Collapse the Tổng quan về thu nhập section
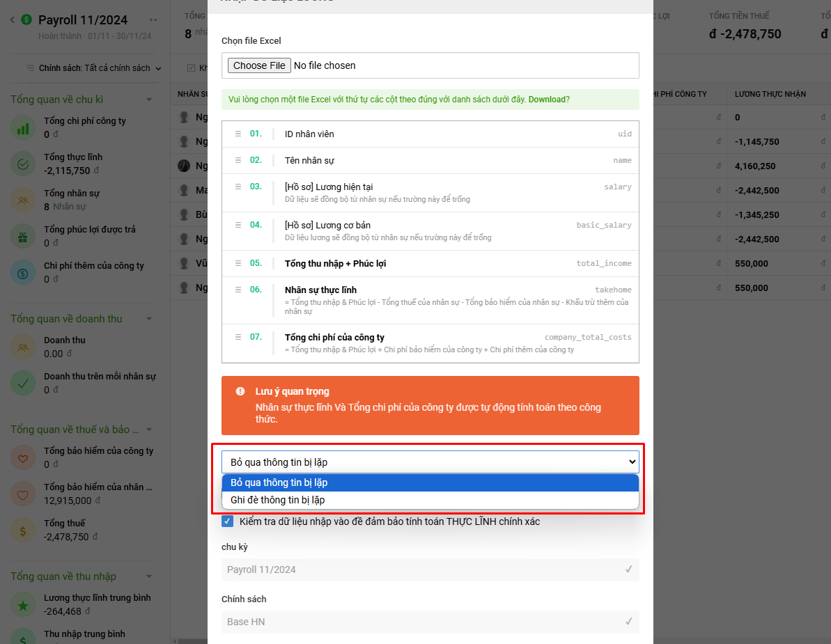 149,576
